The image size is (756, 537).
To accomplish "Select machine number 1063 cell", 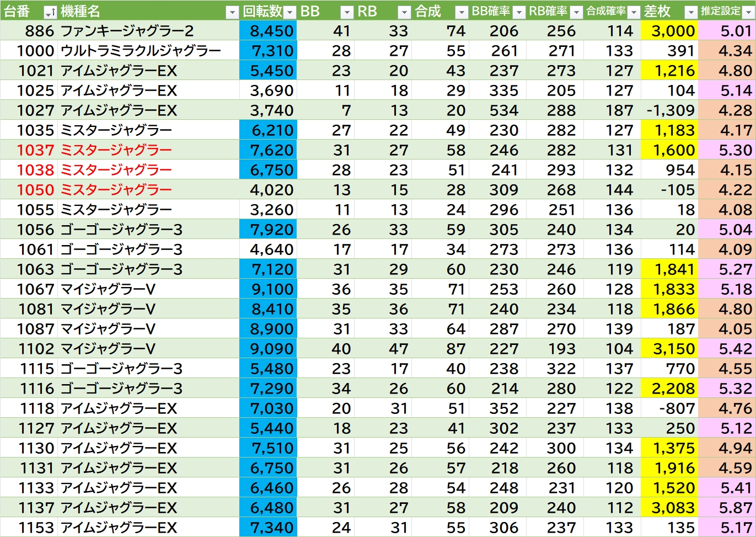I will 29,269.
